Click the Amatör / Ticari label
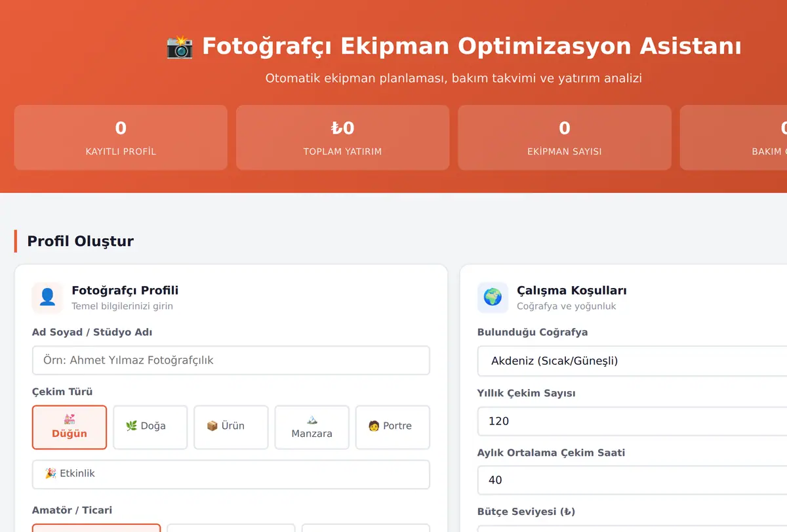 click(x=72, y=510)
